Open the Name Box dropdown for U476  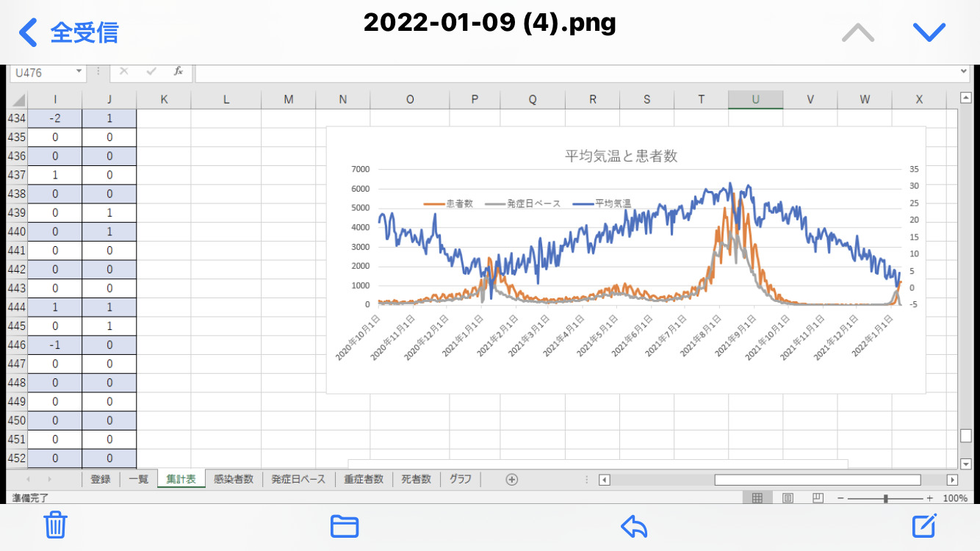[x=79, y=72]
